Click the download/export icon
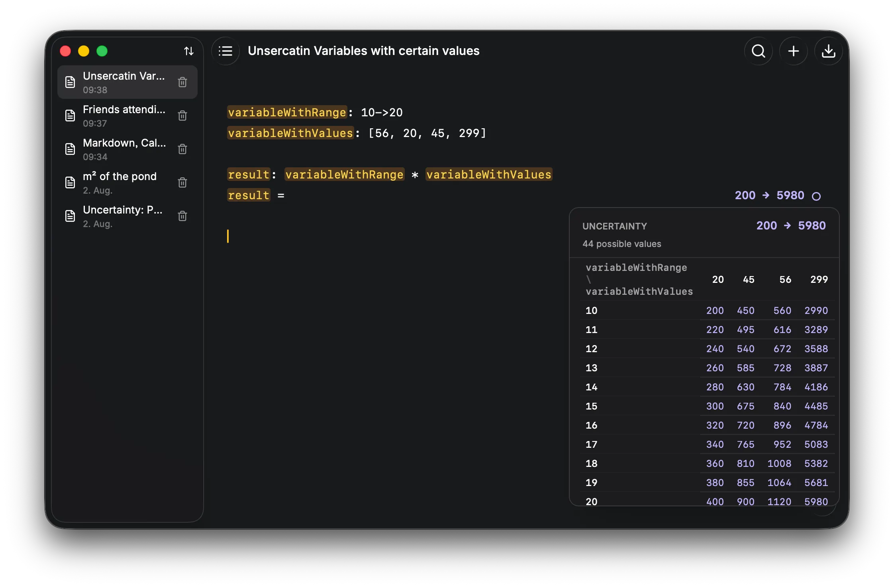This screenshot has width=894, height=588. (829, 51)
